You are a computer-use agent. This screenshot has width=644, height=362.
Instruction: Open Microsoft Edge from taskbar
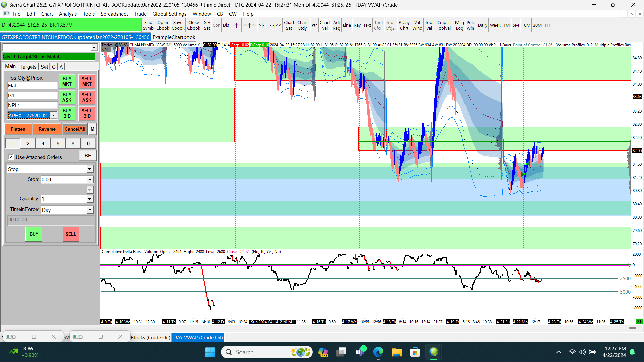tap(378, 352)
